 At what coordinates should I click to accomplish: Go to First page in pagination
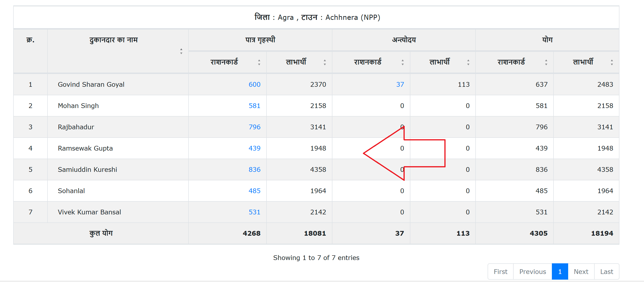tap(500, 272)
